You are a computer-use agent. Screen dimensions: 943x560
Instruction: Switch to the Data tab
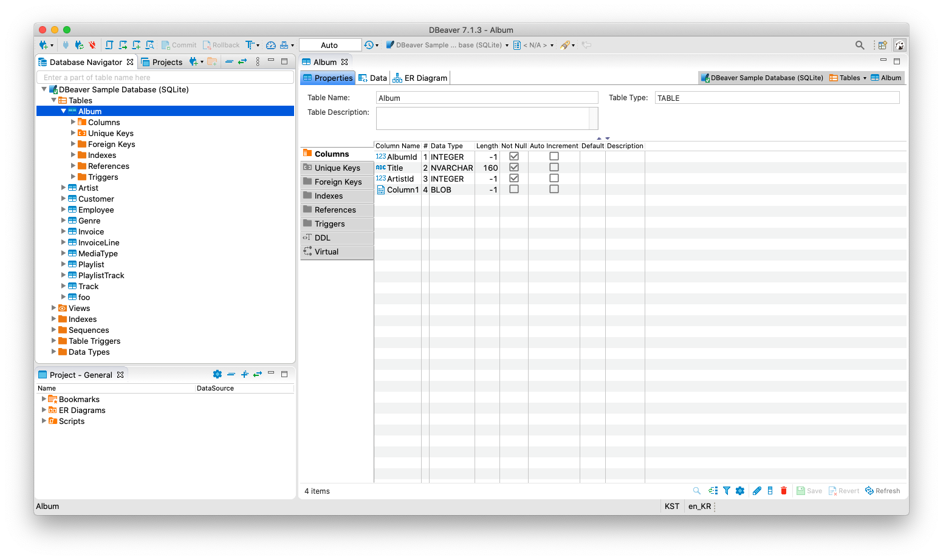coord(372,78)
